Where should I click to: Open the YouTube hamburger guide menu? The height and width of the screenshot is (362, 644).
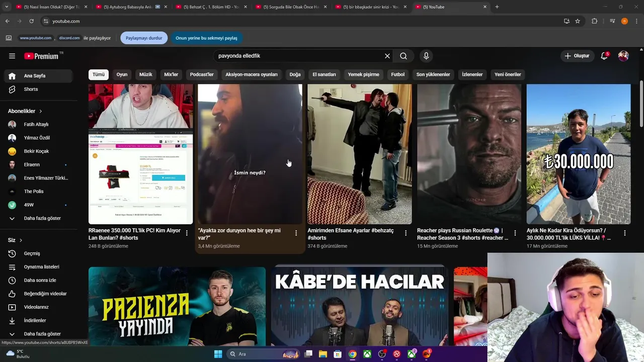[12, 56]
